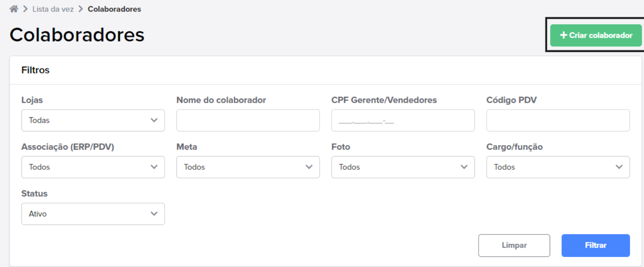Screen dimensions: 644x267
Task: Click the Status label text
Action: coord(34,194)
